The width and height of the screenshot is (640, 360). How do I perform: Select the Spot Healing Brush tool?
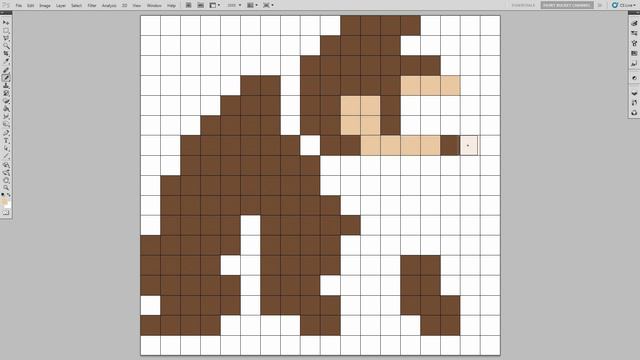tap(6, 70)
